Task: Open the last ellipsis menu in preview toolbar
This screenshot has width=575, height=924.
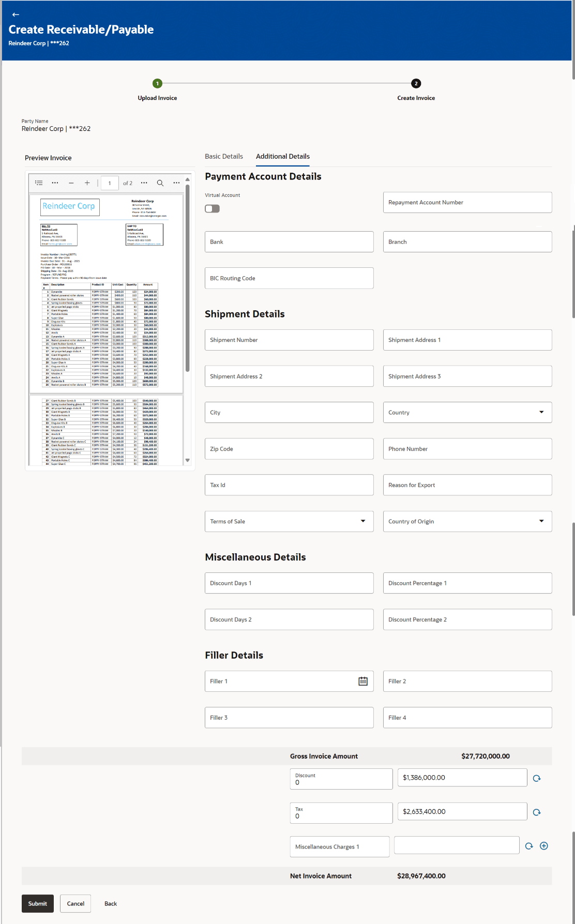Action: point(176,183)
